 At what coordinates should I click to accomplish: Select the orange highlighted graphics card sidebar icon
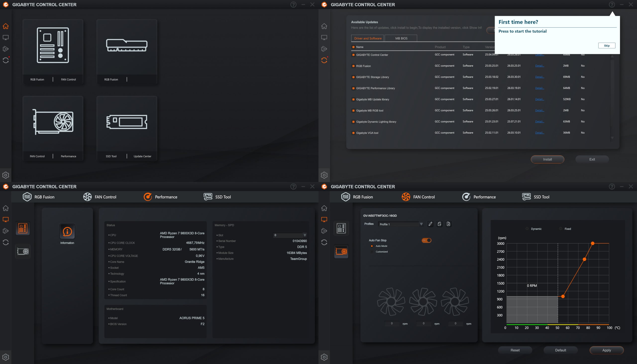tap(341, 251)
